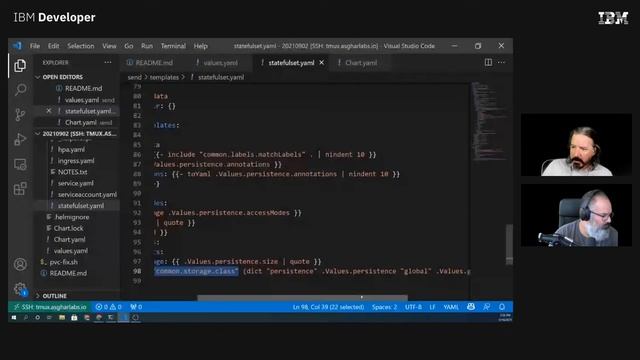Image resolution: width=640 pixels, height=360 pixels.
Task: Open the Explorer view in activity bar
Action: point(20,65)
